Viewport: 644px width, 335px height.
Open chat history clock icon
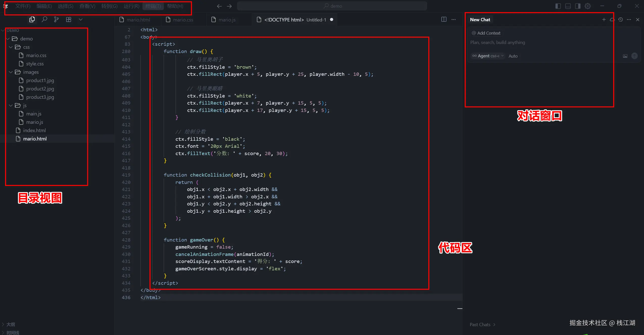click(621, 19)
